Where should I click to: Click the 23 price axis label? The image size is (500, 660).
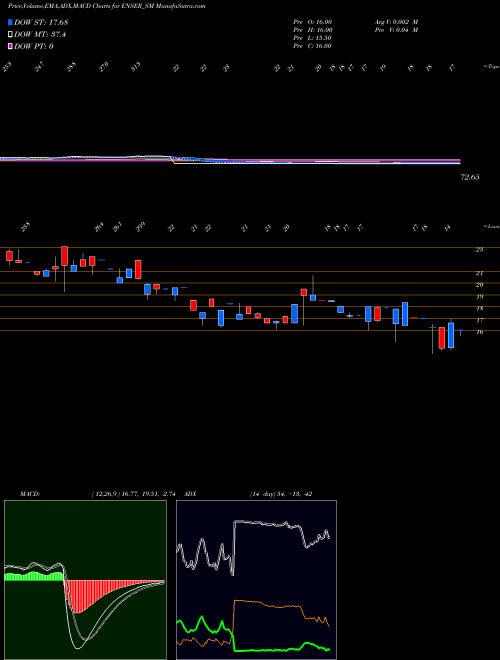pyautogui.click(x=479, y=250)
